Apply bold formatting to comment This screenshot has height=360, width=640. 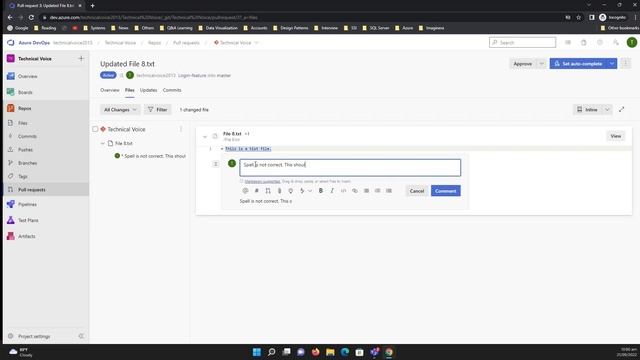click(321, 191)
